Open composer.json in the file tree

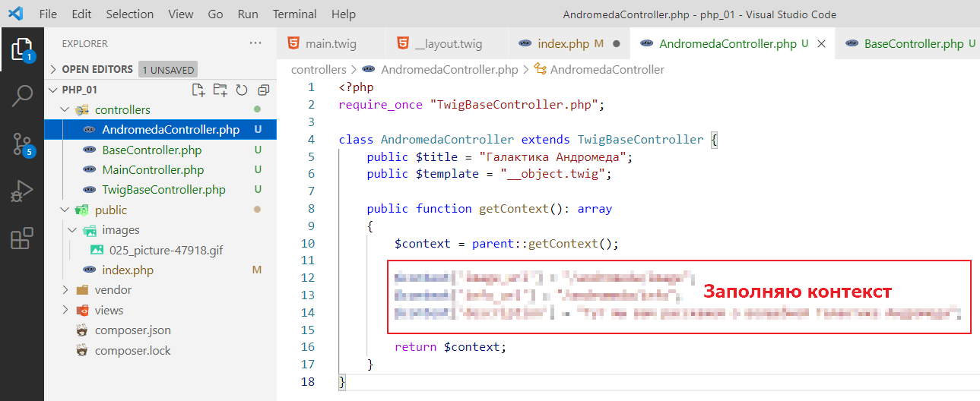[132, 330]
